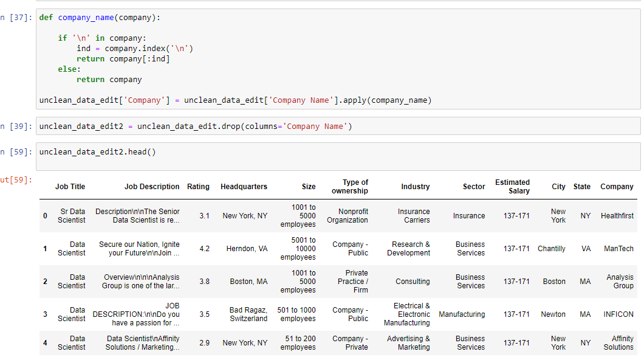Click the Bad Ragaz, Switzerland headquarters cell
Image resolution: width=644 pixels, height=357 pixels.
point(248,314)
